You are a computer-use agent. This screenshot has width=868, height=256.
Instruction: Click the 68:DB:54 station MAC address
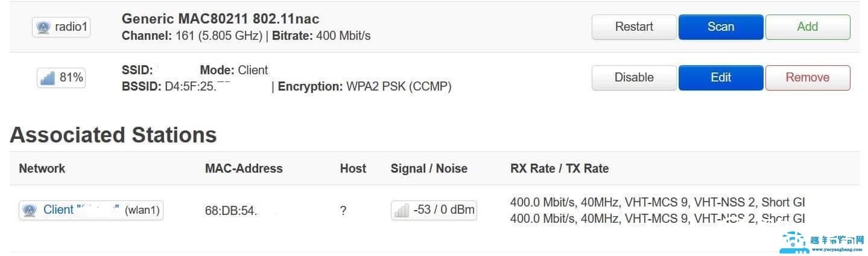coord(231,211)
